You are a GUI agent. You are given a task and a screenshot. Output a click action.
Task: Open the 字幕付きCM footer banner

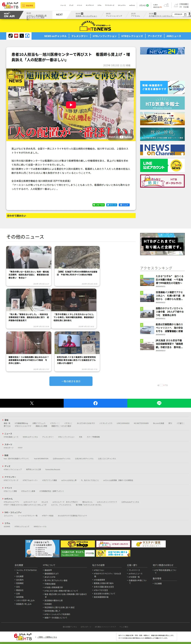42,548
